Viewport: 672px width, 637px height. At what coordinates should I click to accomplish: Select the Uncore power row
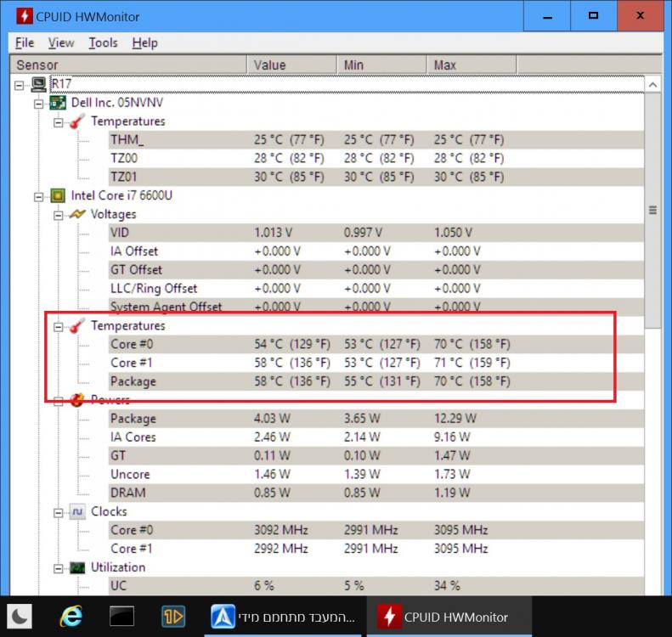tap(376, 474)
